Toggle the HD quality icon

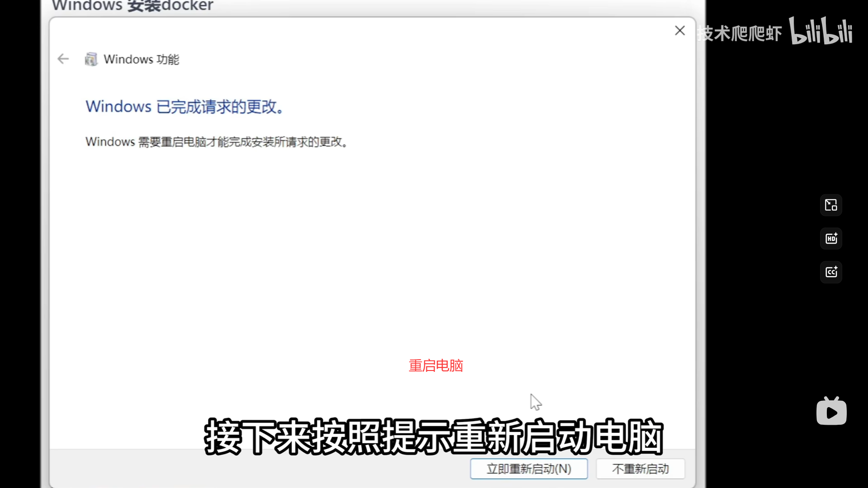coord(831,239)
